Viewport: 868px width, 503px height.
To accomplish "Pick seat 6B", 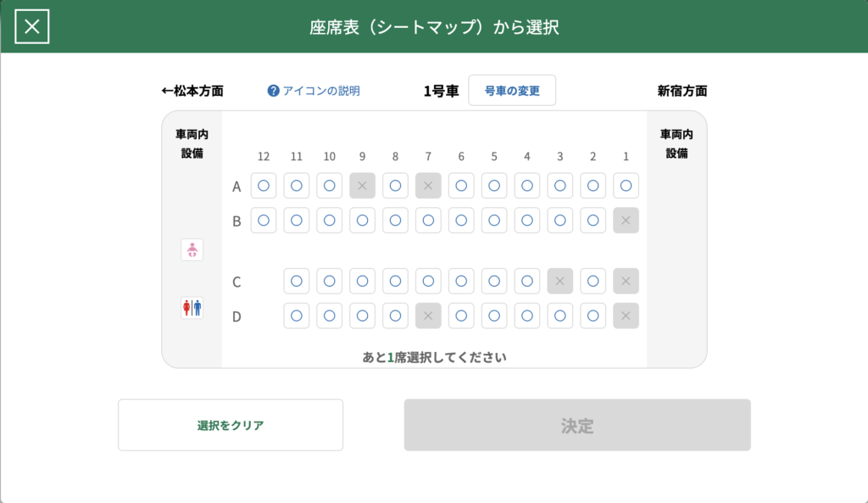I will coord(461,221).
